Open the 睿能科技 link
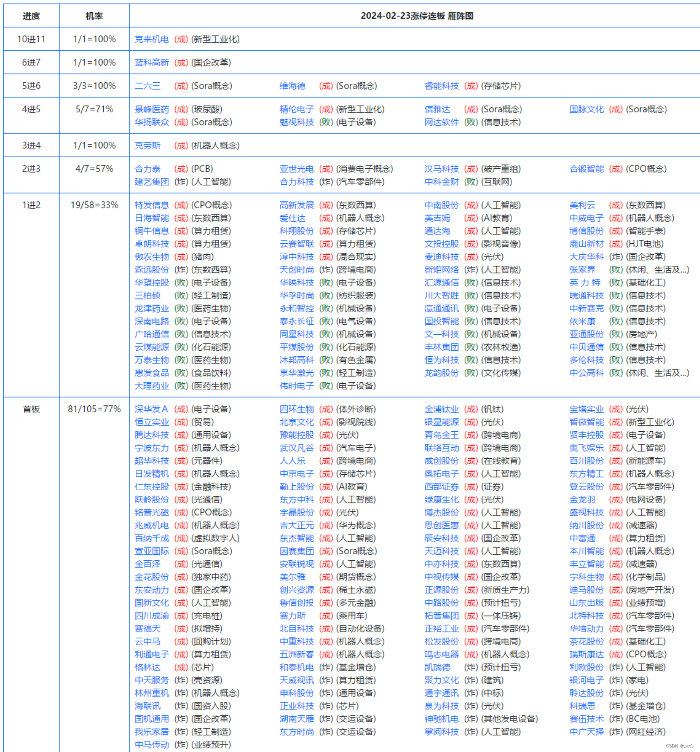Screen dimensions: 700x752 point(441,86)
